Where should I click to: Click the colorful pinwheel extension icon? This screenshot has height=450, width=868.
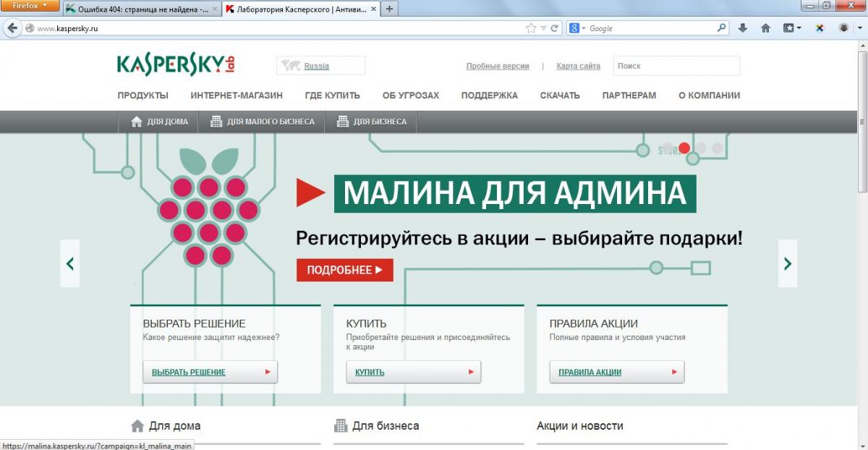[820, 28]
